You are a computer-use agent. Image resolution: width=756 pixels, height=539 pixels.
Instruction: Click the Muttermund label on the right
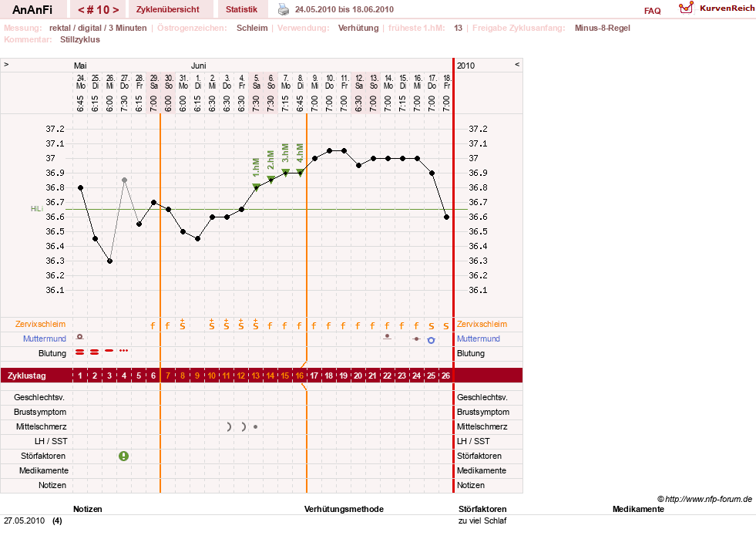[x=479, y=339]
